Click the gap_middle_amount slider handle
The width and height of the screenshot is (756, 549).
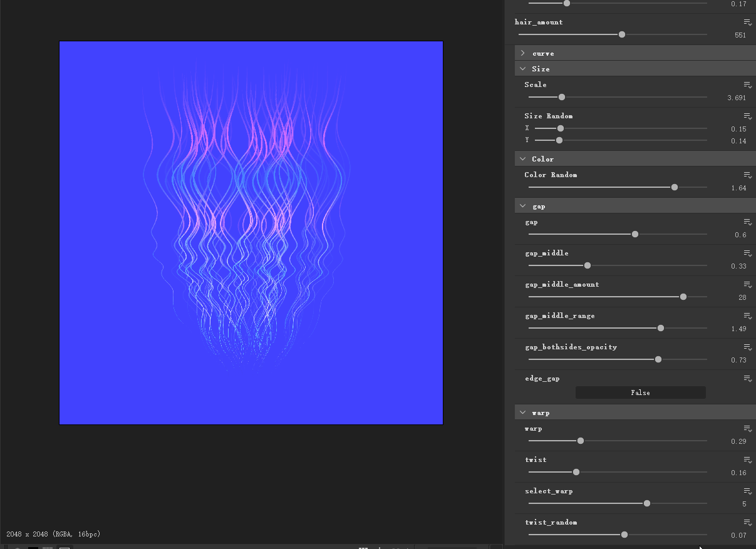point(683,297)
